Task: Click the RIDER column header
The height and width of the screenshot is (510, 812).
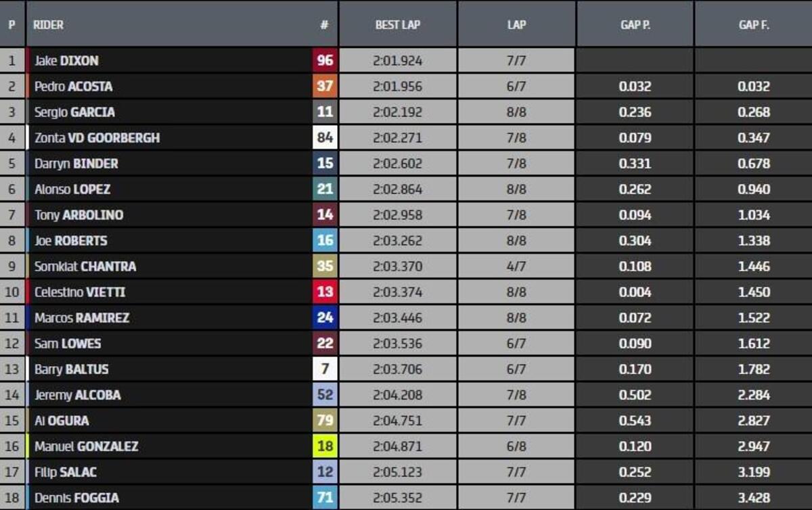Action: (x=48, y=24)
